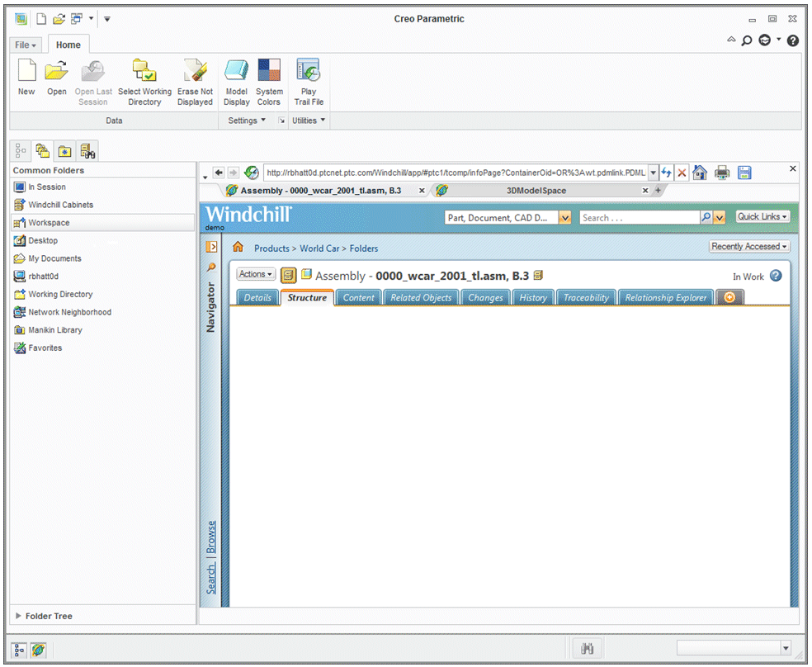Click the browser Home icon
Image resolution: width=812 pixels, height=667 pixels.
coord(699,173)
